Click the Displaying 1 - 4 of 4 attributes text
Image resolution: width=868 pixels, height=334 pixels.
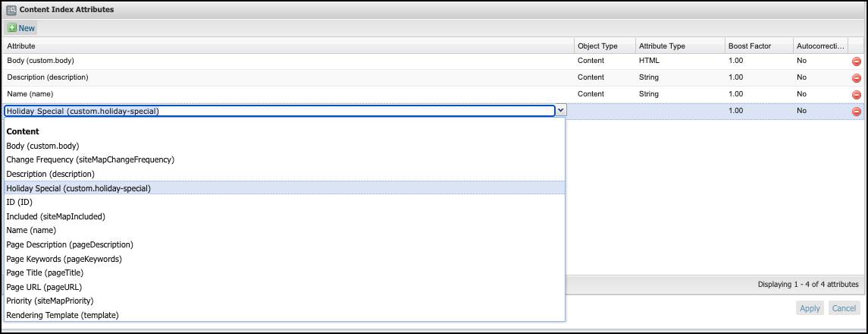[x=807, y=284]
